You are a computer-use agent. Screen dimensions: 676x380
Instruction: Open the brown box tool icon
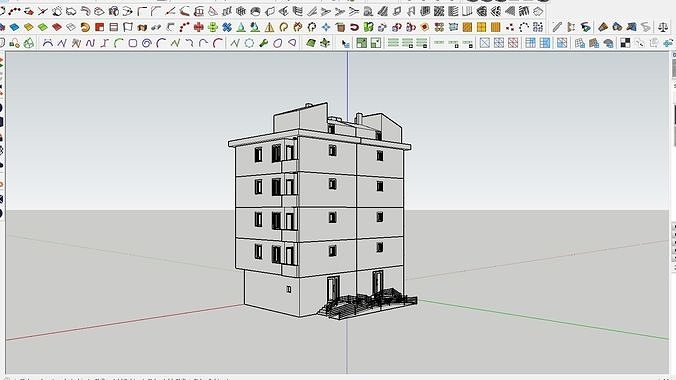[142, 28]
